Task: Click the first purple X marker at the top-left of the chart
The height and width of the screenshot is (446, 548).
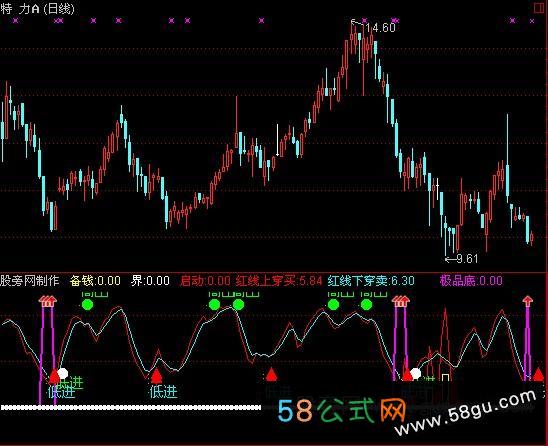Action: [15, 21]
